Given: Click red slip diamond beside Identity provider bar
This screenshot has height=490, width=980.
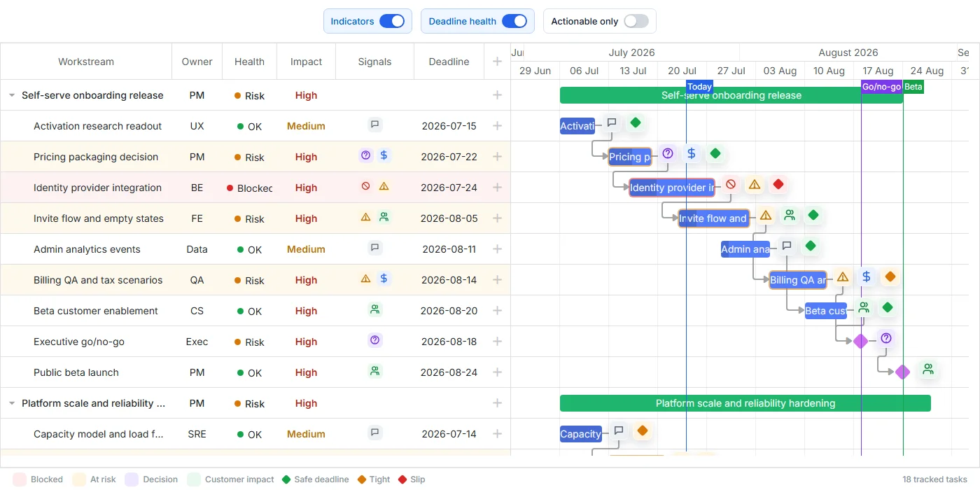Looking at the screenshot, I should (778, 184).
